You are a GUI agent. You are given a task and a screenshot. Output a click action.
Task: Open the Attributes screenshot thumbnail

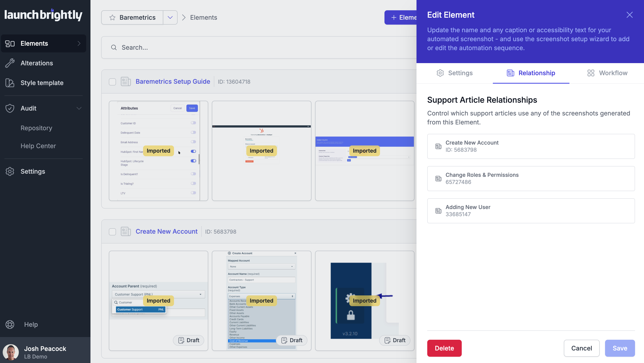point(158,151)
